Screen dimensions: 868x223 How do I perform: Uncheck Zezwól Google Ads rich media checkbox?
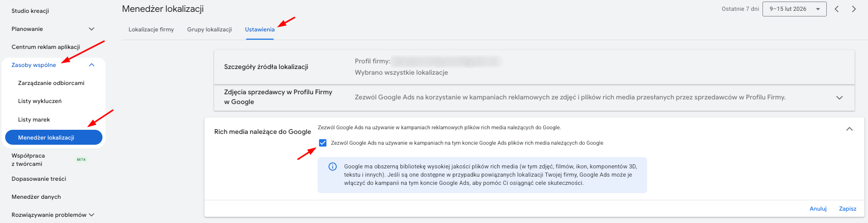point(323,143)
